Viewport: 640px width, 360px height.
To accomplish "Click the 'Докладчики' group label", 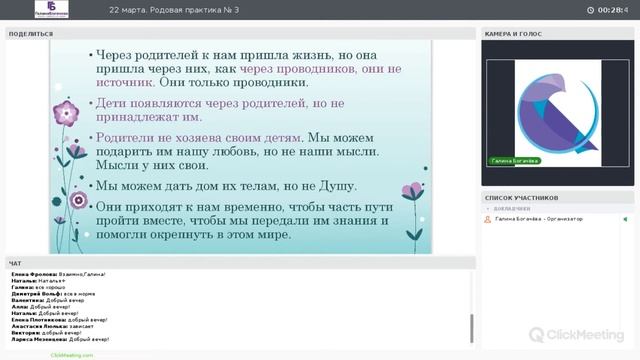I will [512, 209].
